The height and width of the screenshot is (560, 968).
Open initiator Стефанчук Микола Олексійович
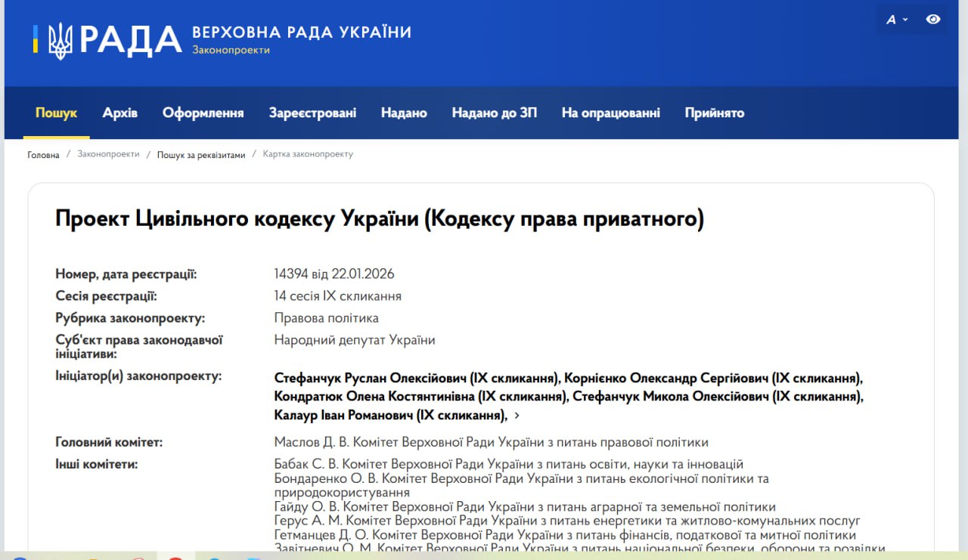pyautogui.click(x=717, y=397)
